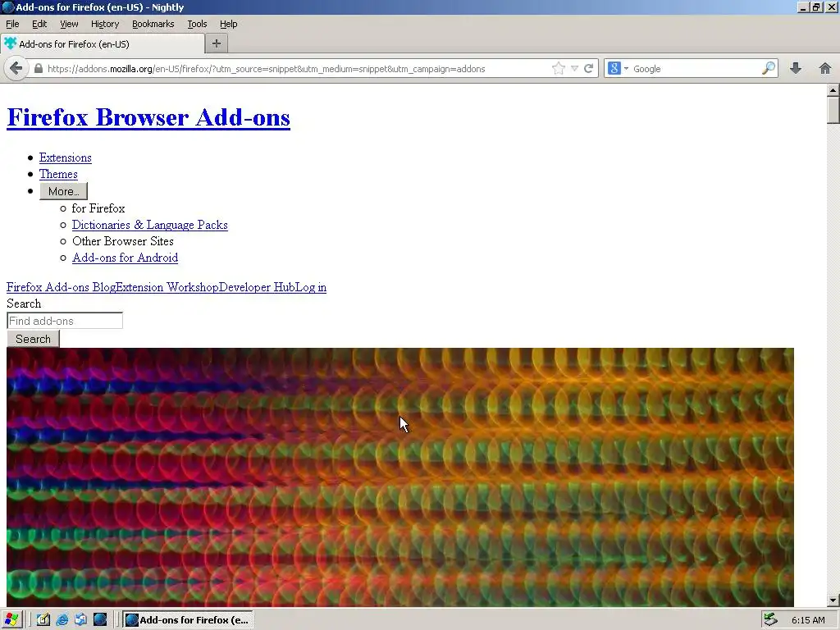
Task: Click the Search button
Action: tap(33, 339)
